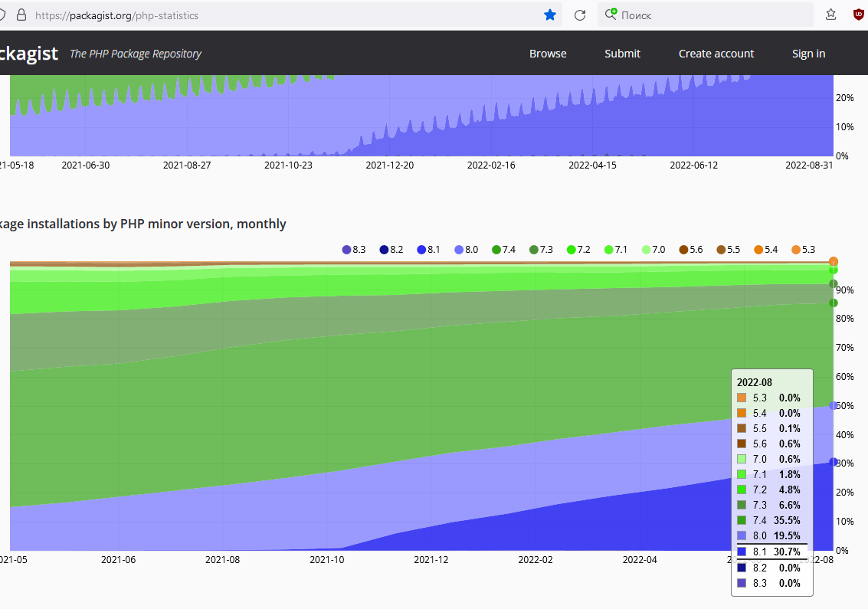868x609 pixels.
Task: Click the 5.3 swatch in tooltip
Action: pyautogui.click(x=742, y=398)
